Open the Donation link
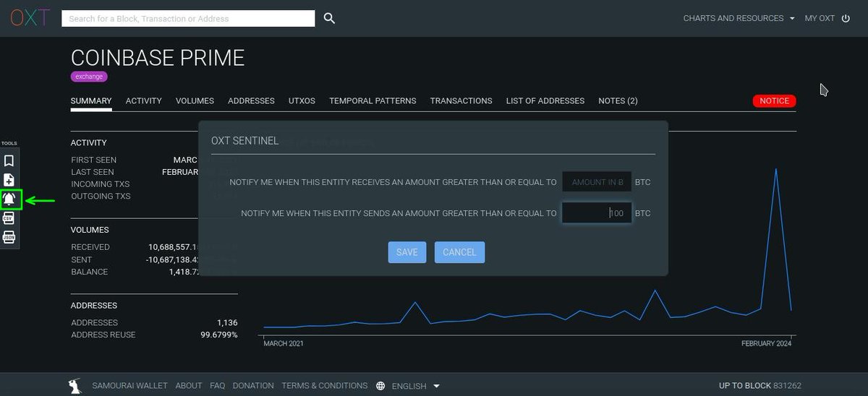The image size is (868, 396). [253, 386]
